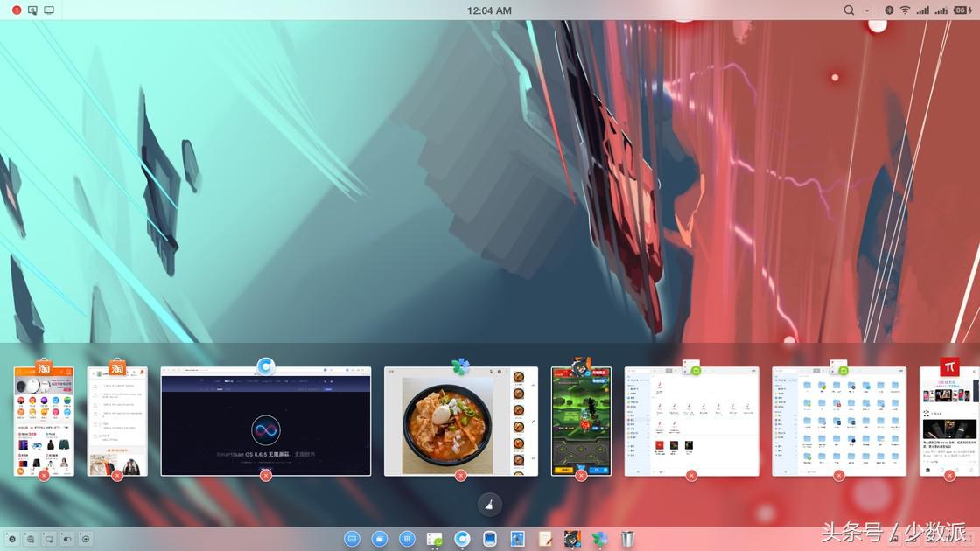Image resolution: width=980 pixels, height=551 pixels.
Task: Open the notes app icon in dock
Action: (x=545, y=539)
